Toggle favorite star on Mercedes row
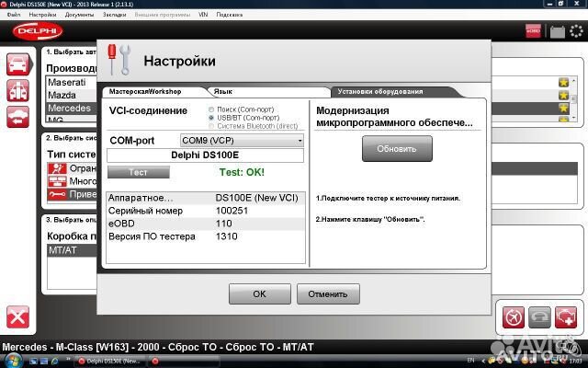The width and height of the screenshot is (588, 368). [x=563, y=109]
